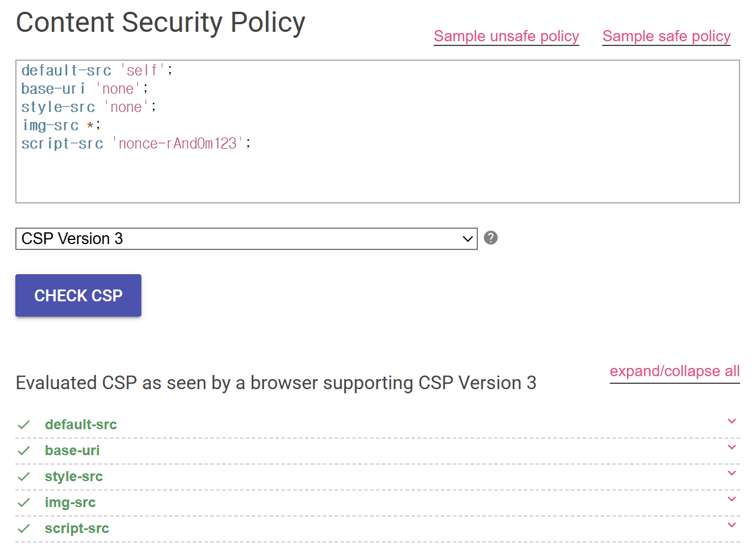This screenshot has width=756, height=556.
Task: Click inside the CSP policy text area
Action: (378, 131)
